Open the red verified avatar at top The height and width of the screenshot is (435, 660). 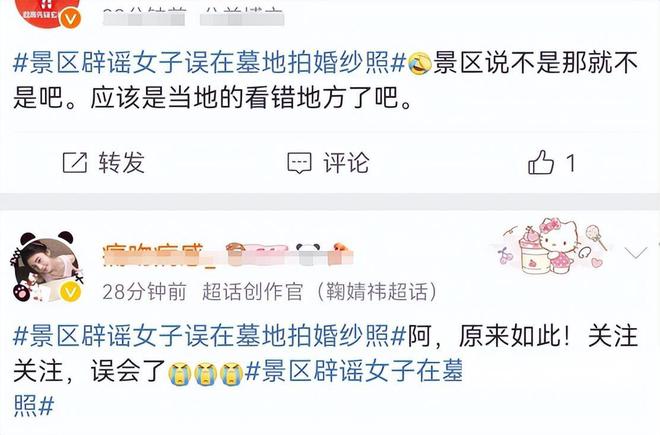tap(47, 13)
